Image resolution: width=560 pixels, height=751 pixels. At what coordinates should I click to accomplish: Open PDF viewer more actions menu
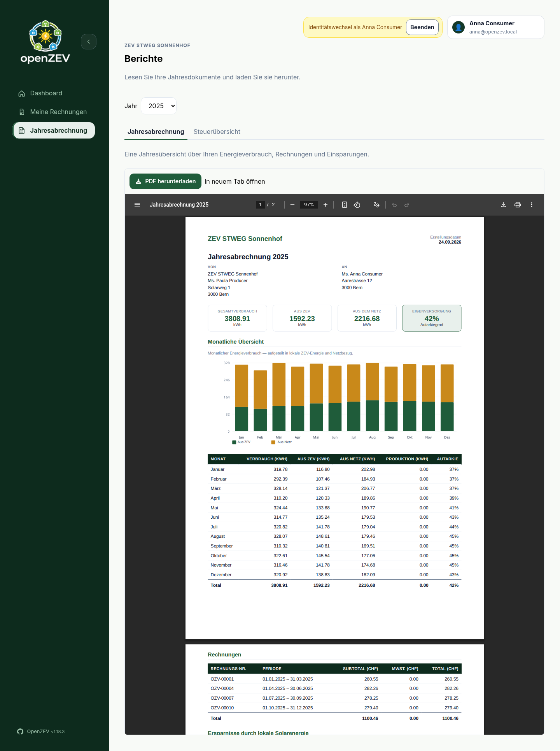[532, 205]
